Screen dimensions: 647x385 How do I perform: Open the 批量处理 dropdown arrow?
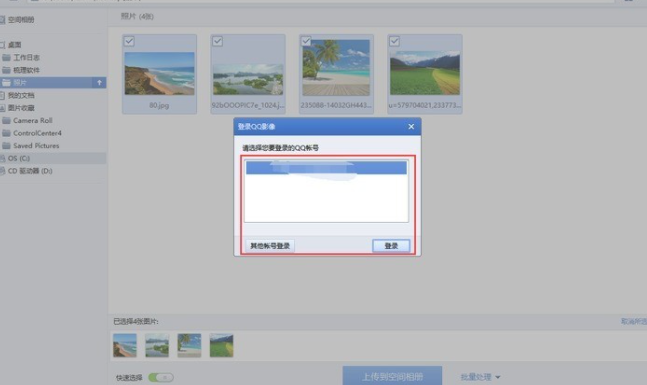click(x=498, y=377)
